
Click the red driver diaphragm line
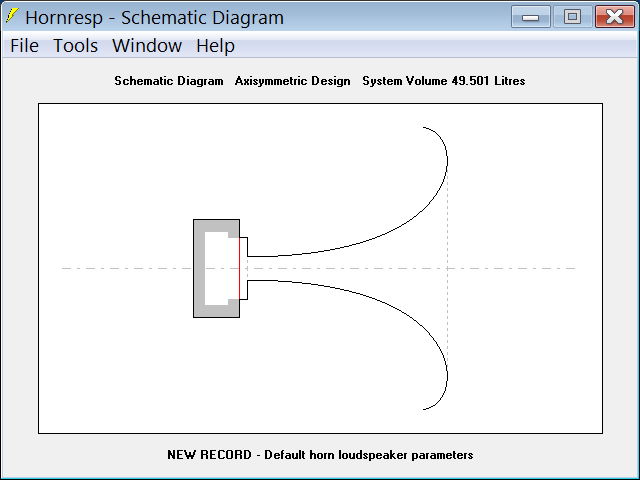coord(239,268)
